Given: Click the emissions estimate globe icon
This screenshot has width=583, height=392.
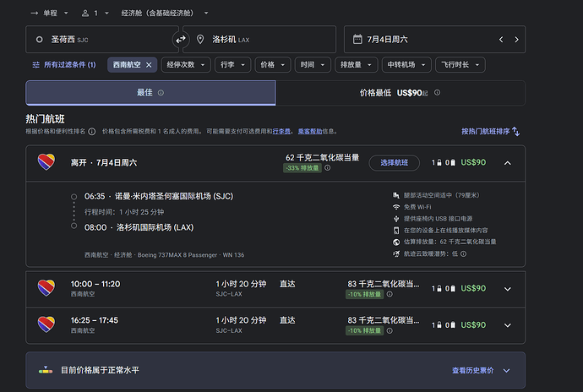Looking at the screenshot, I should click(396, 242).
